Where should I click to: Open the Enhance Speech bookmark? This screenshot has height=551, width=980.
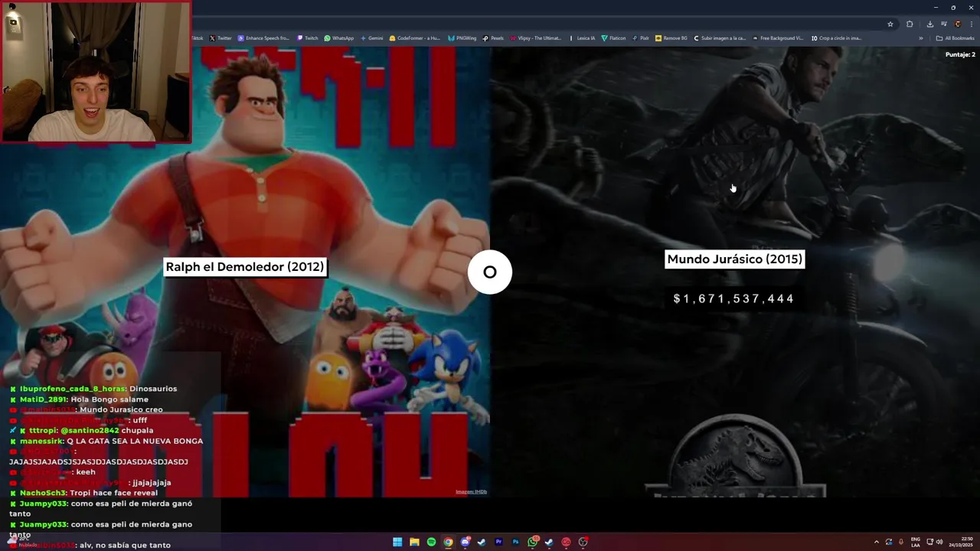(x=264, y=38)
